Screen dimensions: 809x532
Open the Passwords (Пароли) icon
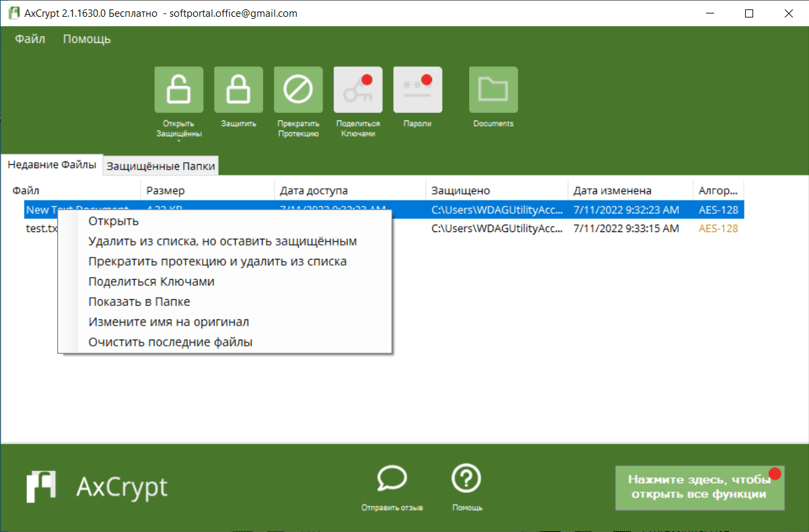418,89
